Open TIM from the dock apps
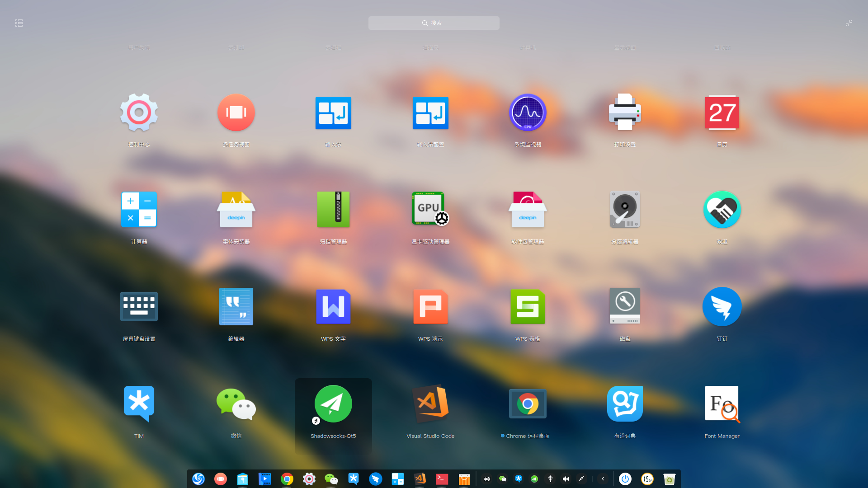 [354, 479]
